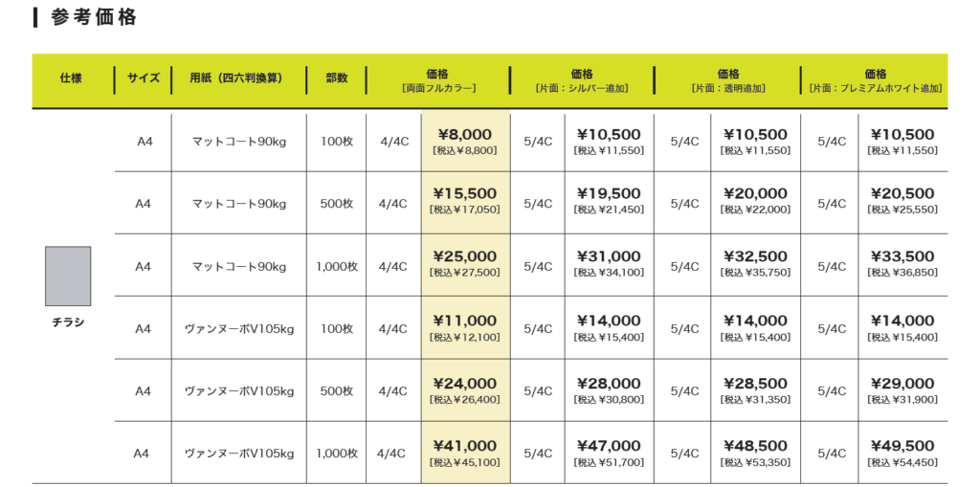Click the チラシ label under the thumbnail

(x=68, y=322)
